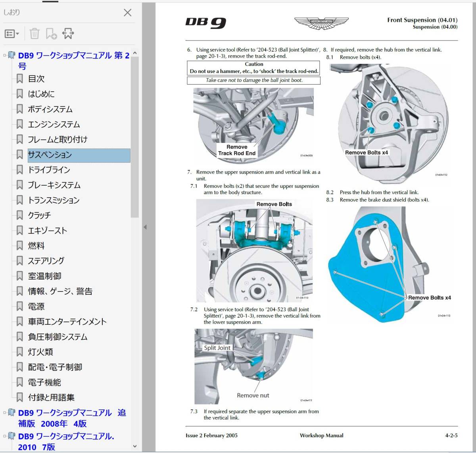
Task: Jump to 情報、ゲージ、警告 bookmark
Action: coord(60,291)
